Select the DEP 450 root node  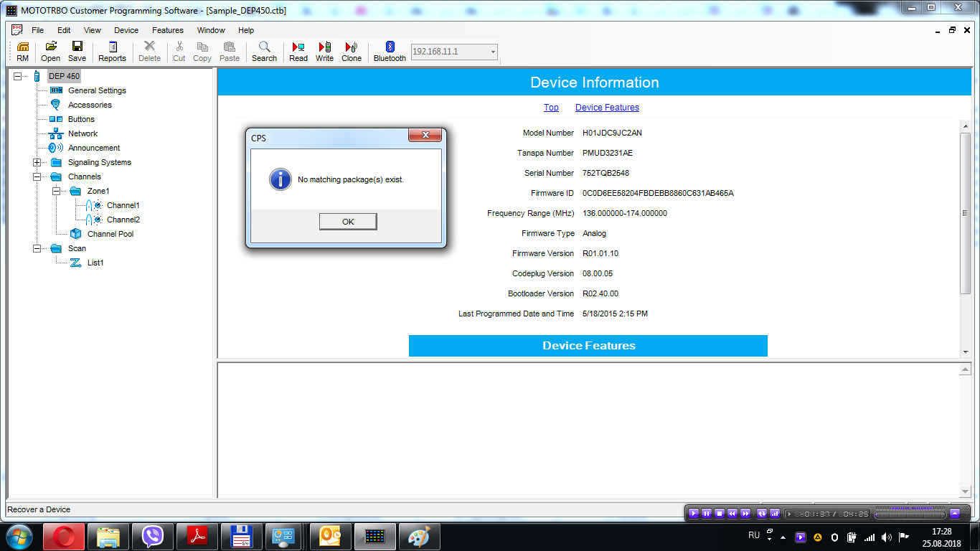(64, 76)
